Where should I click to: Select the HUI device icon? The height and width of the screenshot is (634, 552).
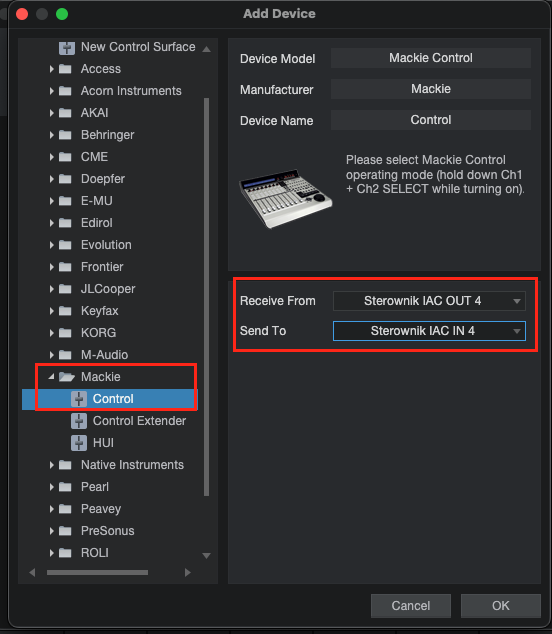(x=79, y=443)
